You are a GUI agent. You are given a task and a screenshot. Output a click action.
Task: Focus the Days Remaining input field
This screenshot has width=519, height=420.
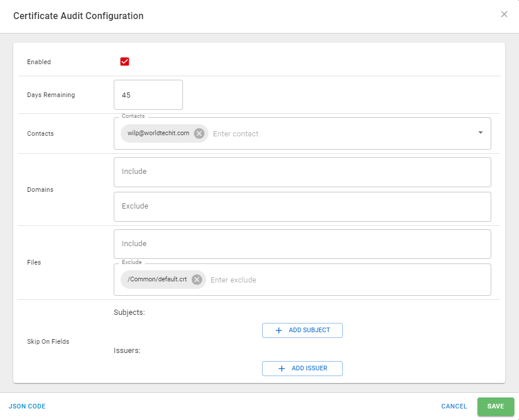tap(148, 95)
